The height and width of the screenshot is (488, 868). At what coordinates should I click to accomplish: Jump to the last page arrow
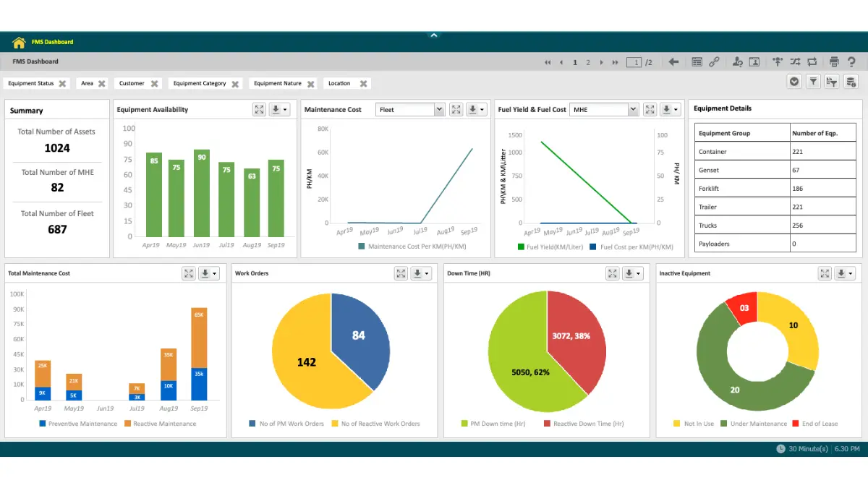coord(616,63)
